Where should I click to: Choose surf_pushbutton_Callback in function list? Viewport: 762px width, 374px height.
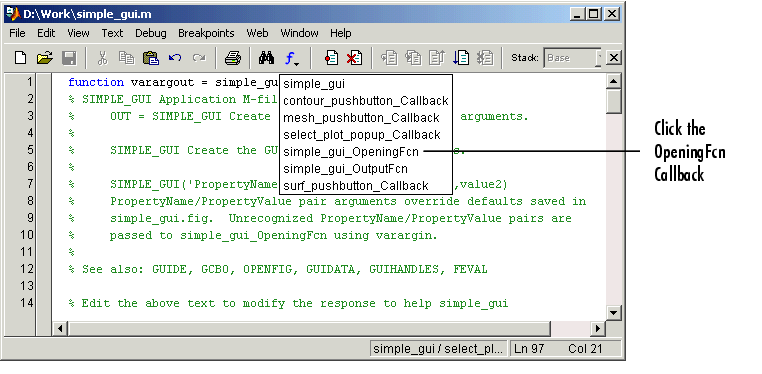tap(356, 186)
